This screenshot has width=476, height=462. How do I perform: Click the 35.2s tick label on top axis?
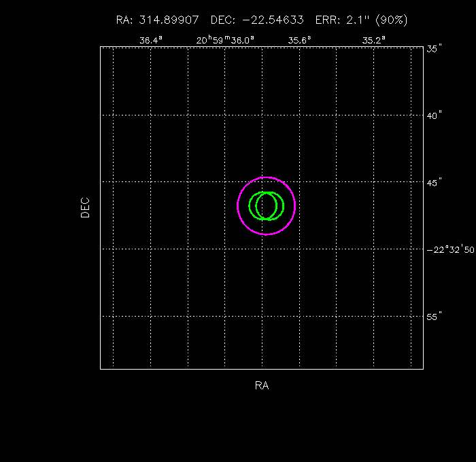(374, 40)
